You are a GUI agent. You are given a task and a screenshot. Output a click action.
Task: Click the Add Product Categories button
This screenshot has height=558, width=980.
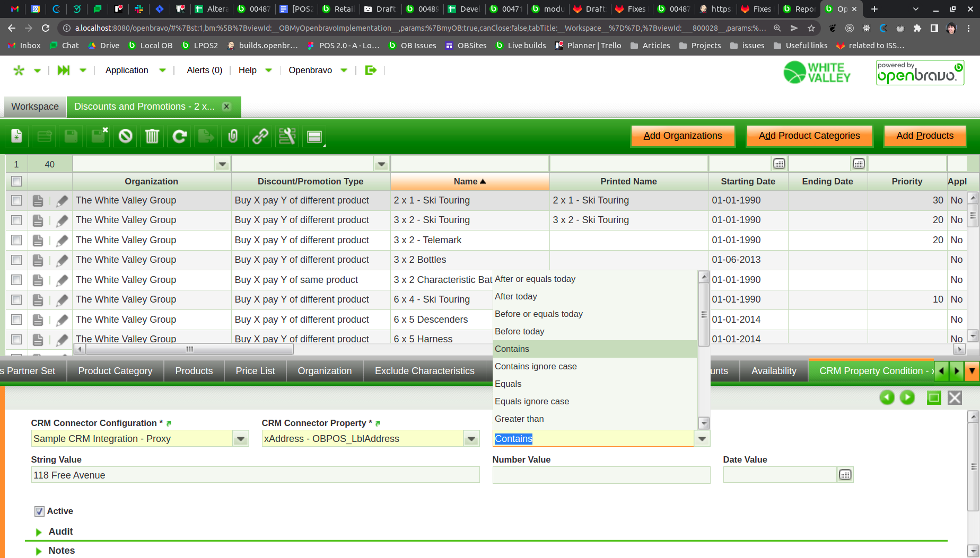[x=809, y=136]
